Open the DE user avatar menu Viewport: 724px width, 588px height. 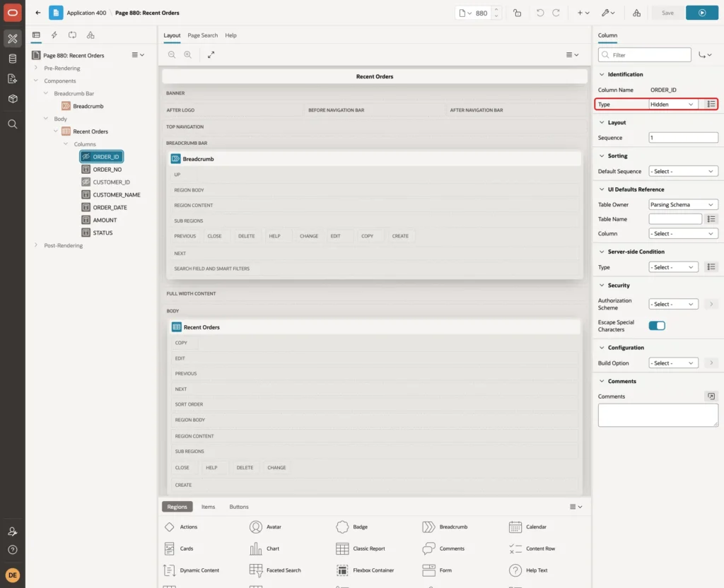[13, 575]
